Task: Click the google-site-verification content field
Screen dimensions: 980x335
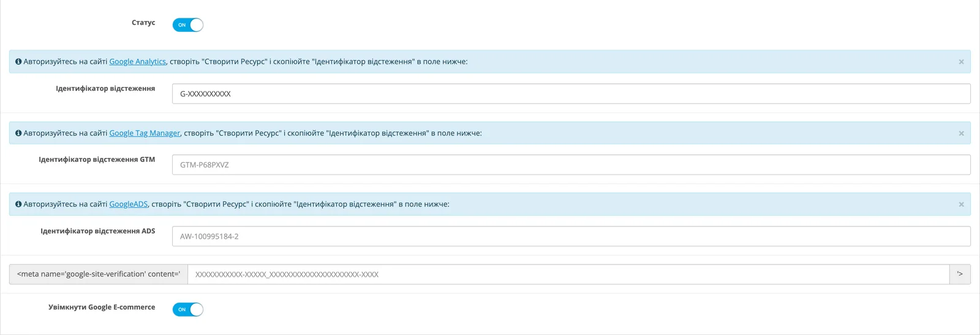Action: [x=568, y=274]
